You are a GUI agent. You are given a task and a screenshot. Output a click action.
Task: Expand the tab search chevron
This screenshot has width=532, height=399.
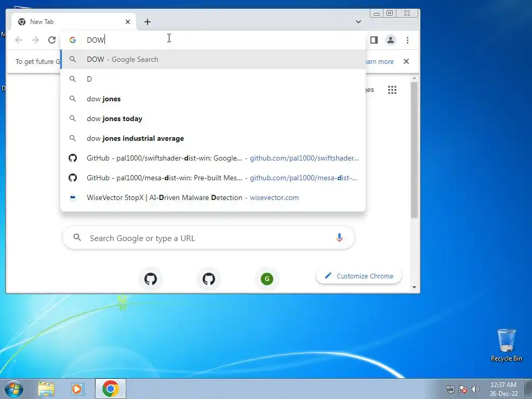click(358, 22)
